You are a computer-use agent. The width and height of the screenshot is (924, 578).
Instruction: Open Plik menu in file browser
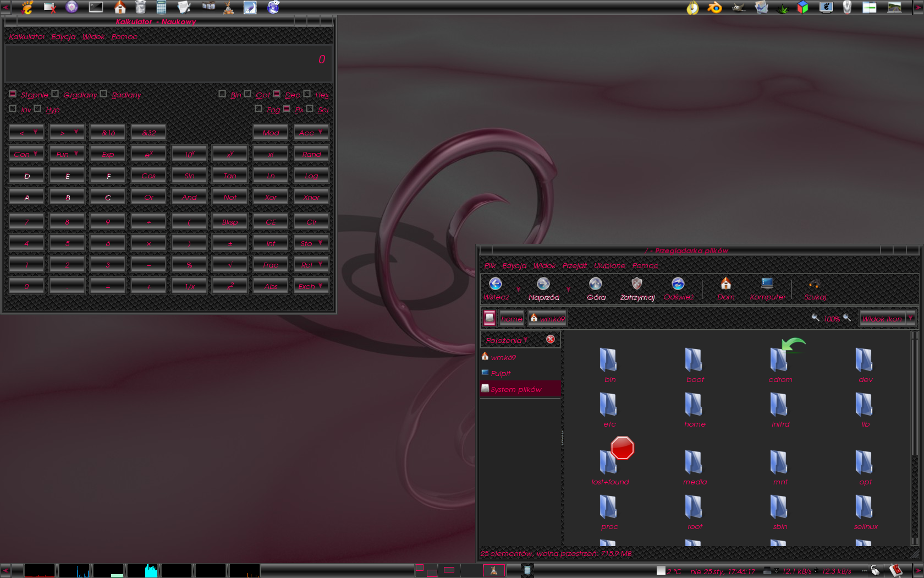coord(490,266)
